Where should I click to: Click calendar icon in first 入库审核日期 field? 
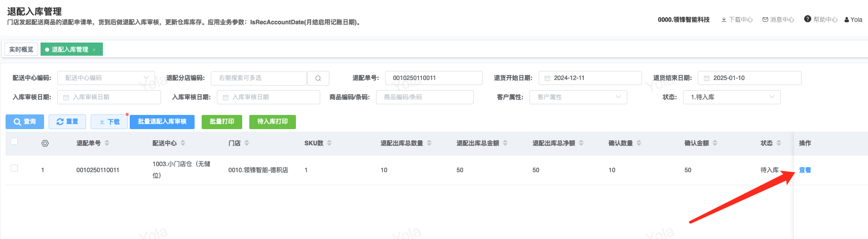[66, 97]
